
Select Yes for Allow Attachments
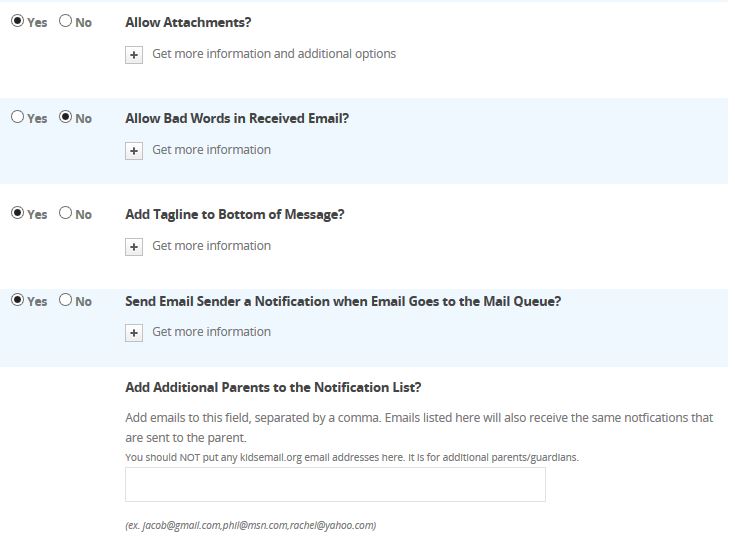[17, 21]
